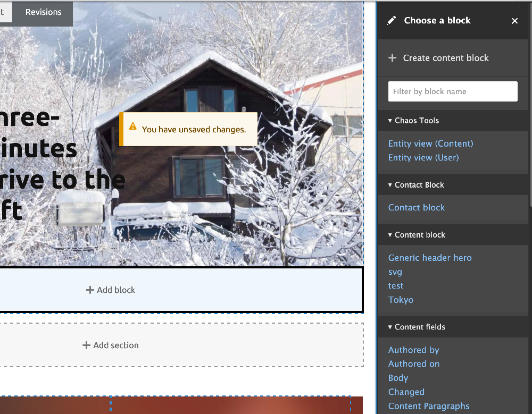
Task: Click the plus icon for Create content block
Action: pos(392,58)
